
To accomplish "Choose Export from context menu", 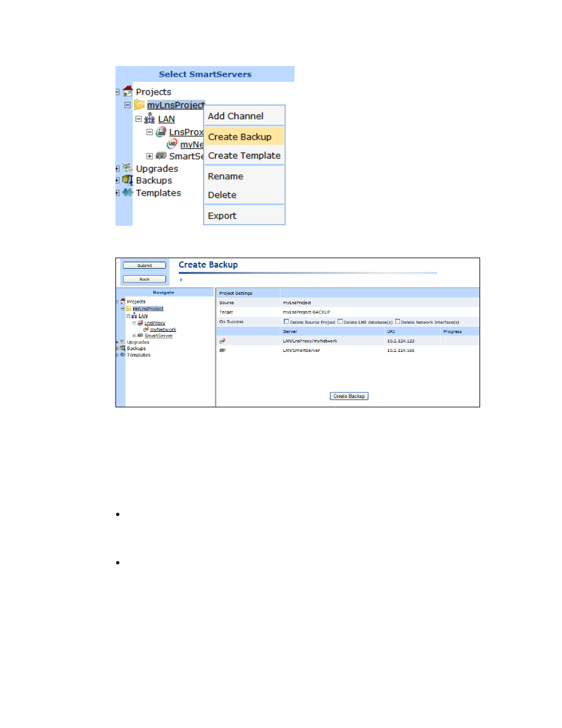I will click(244, 216).
